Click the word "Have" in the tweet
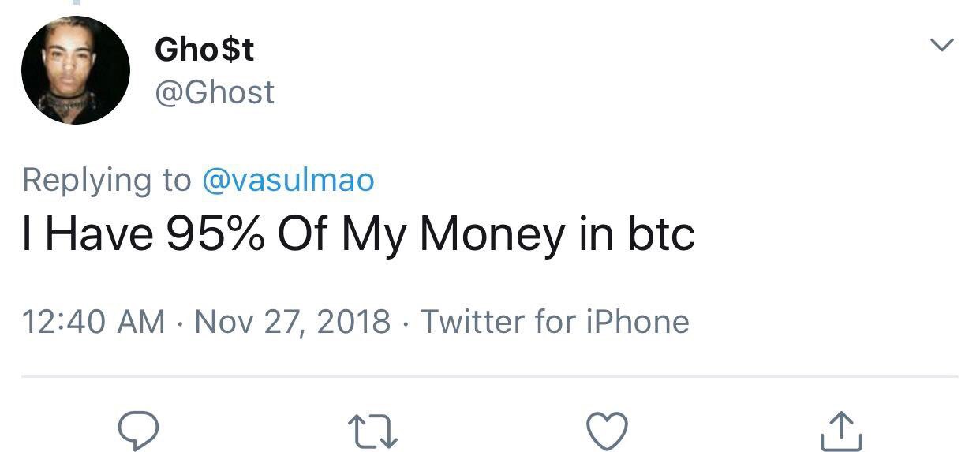The height and width of the screenshot is (452, 980). (99, 234)
